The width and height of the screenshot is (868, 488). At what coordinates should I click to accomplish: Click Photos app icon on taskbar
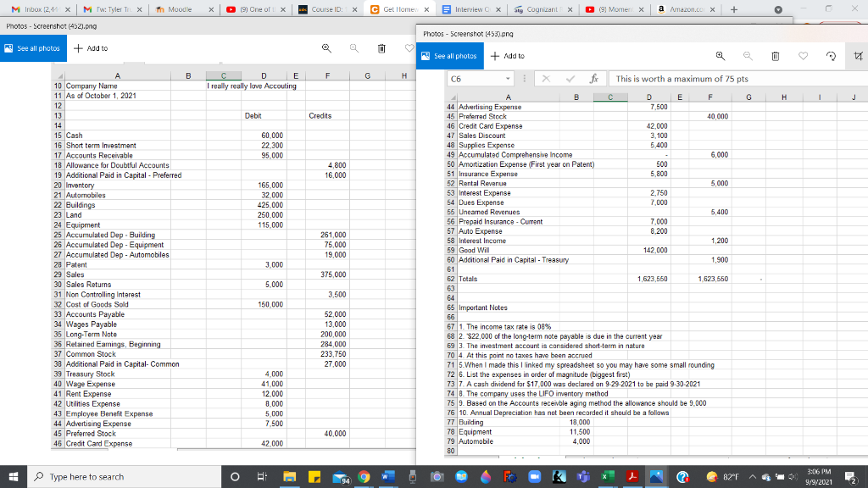(x=656, y=476)
